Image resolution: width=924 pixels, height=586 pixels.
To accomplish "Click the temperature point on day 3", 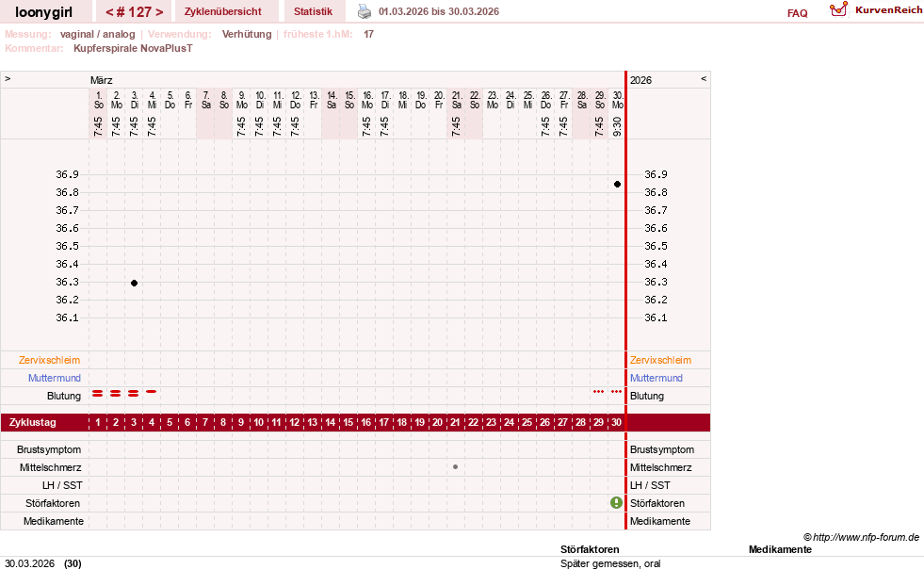I will click(x=135, y=283).
